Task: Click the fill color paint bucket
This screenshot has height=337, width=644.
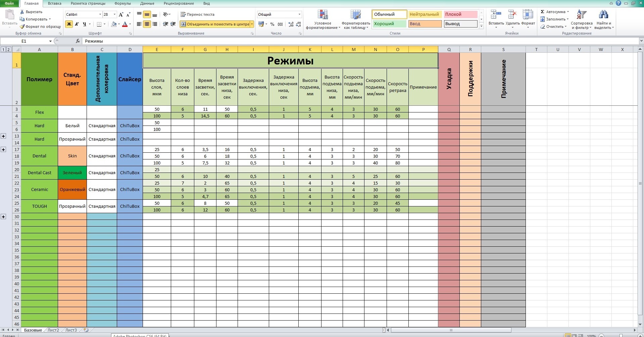Action: [x=114, y=24]
